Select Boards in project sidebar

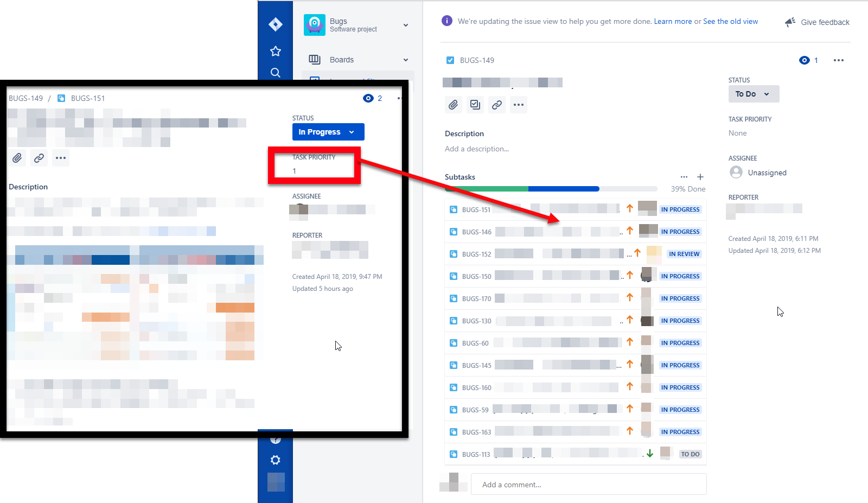342,60
